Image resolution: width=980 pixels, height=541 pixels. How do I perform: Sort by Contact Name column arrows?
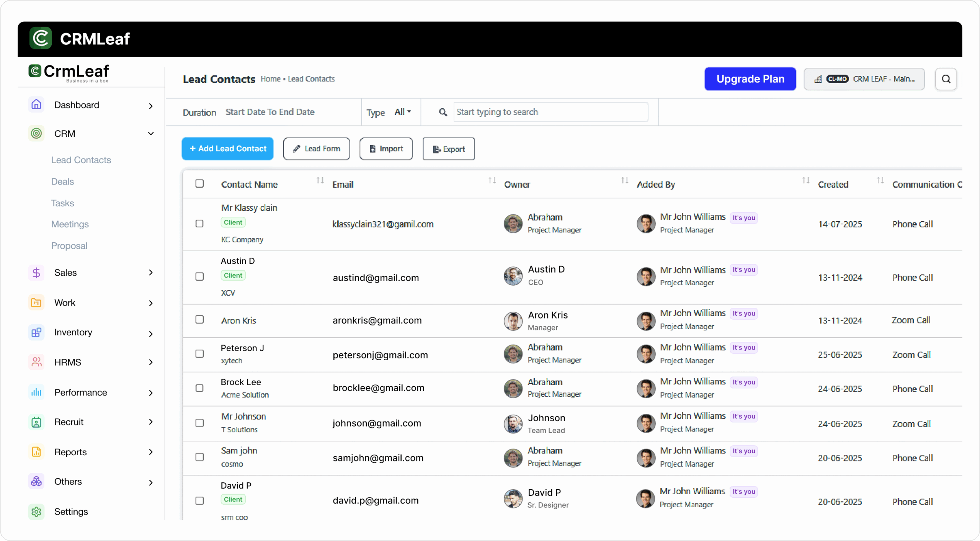pos(320,181)
